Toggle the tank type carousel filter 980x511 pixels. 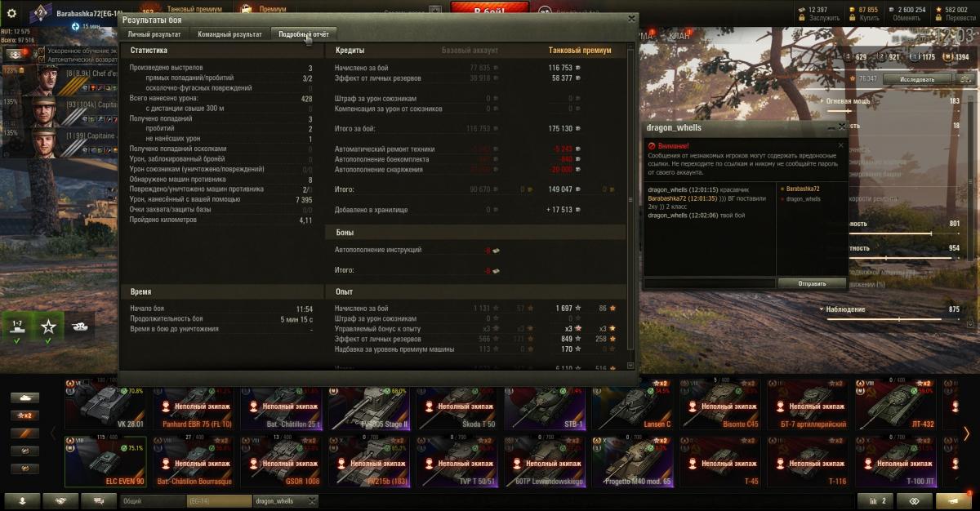pos(24,398)
